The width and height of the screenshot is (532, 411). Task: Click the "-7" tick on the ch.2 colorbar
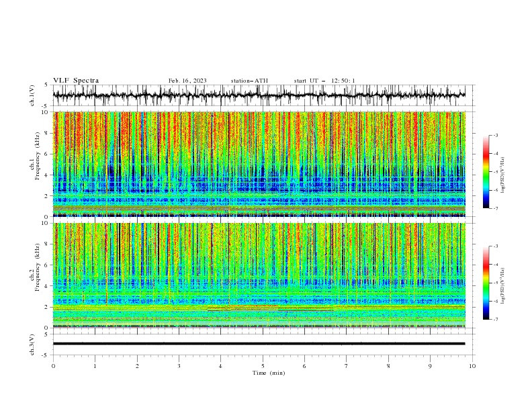(496, 320)
